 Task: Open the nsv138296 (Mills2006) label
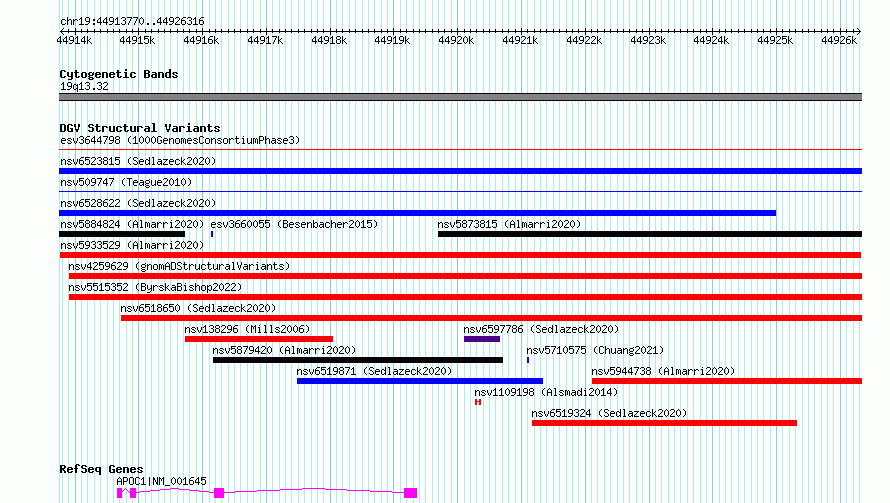[247, 329]
